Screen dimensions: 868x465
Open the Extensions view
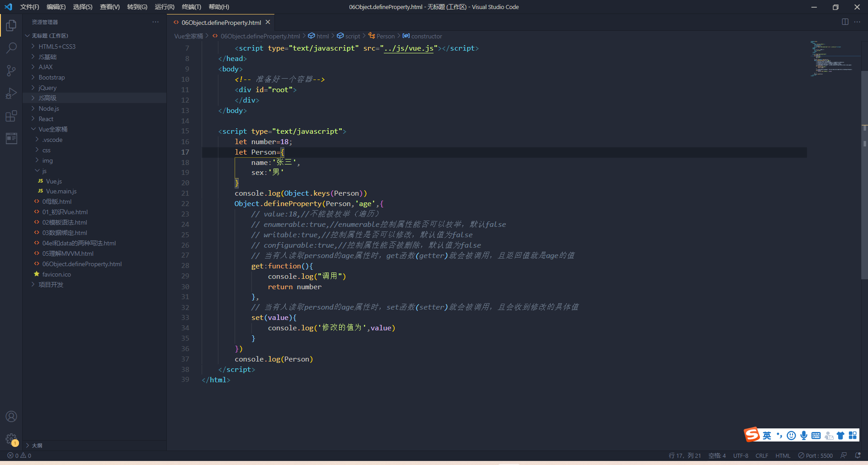(x=11, y=116)
